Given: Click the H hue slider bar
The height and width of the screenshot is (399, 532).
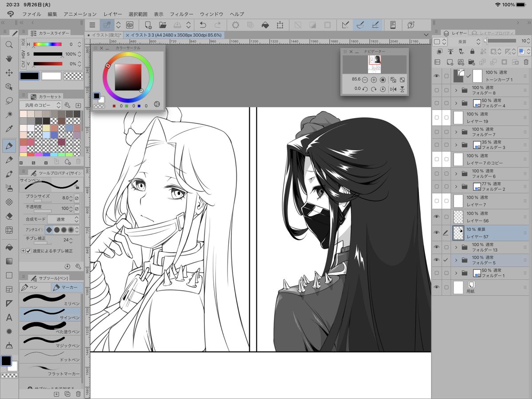Looking at the screenshot, I should tap(48, 44).
